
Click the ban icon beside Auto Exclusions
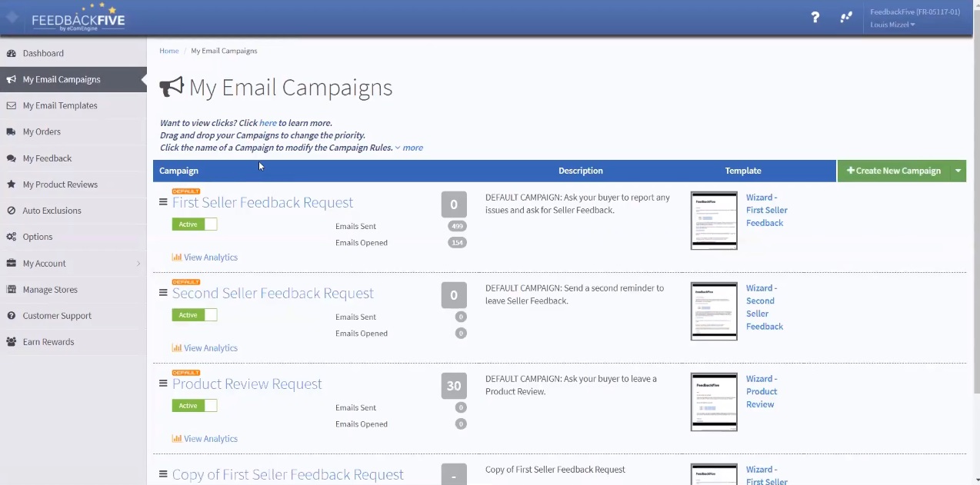(x=12, y=210)
